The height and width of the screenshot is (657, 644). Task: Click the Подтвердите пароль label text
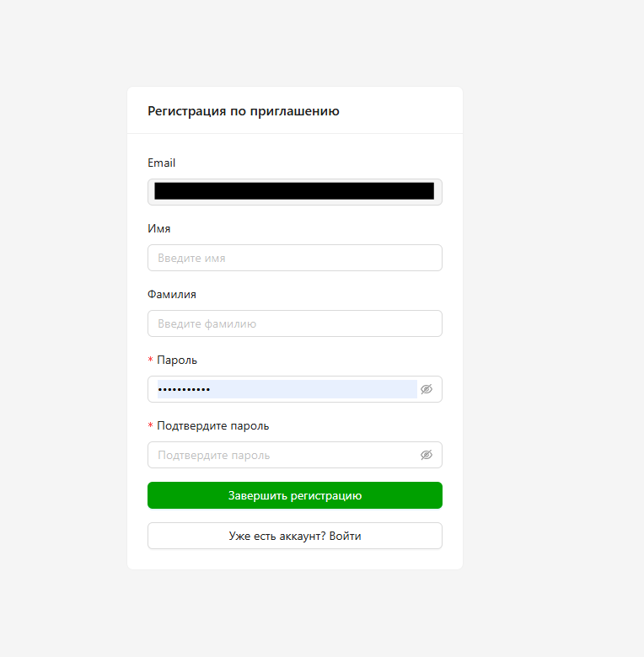coord(213,425)
